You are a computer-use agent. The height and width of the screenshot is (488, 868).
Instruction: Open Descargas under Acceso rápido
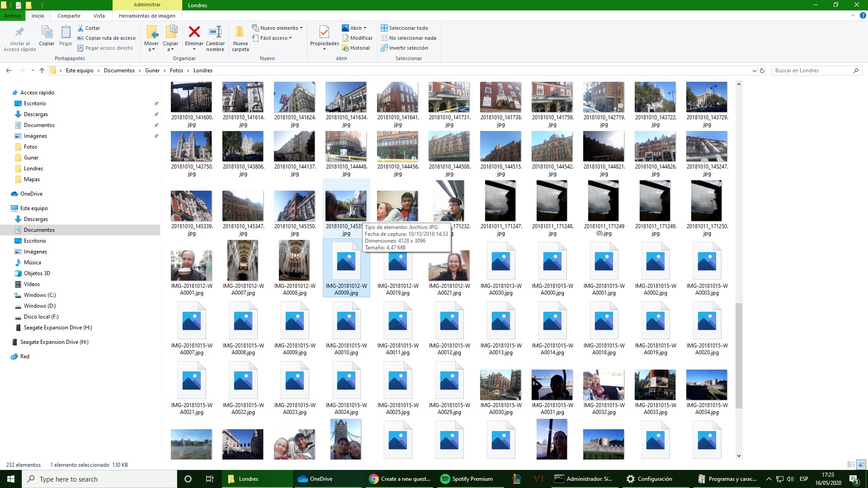coord(36,114)
